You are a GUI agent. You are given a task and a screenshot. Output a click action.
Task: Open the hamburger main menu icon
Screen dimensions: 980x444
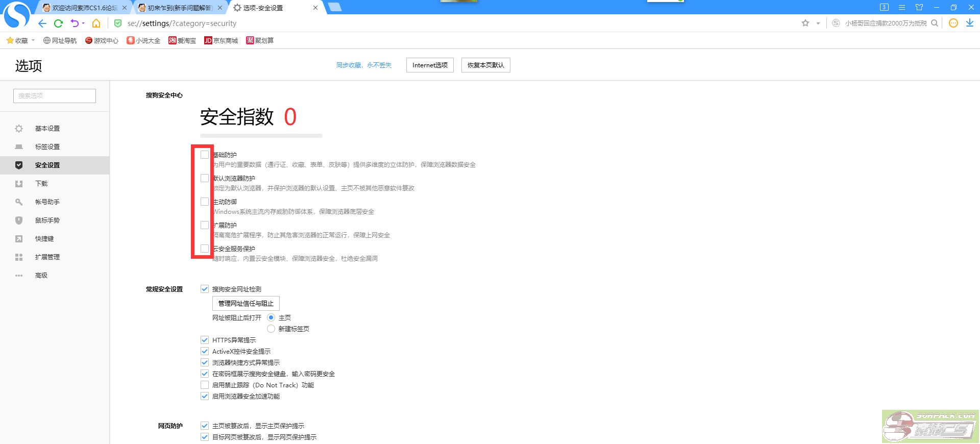click(x=902, y=8)
